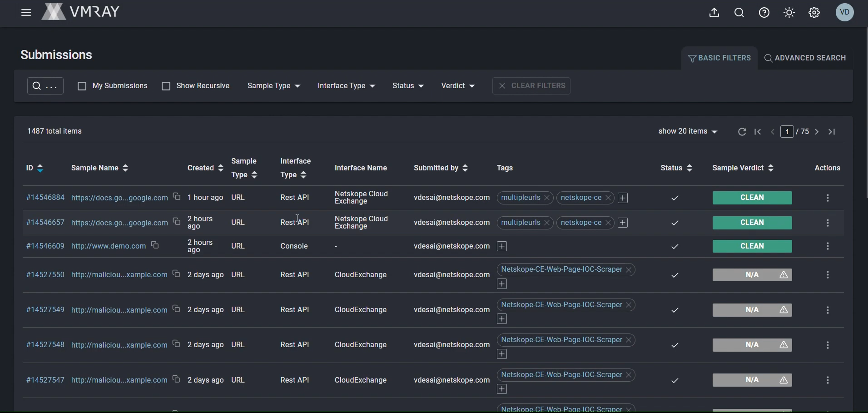The width and height of the screenshot is (868, 413).
Task: Remove netskope-ce tag from submission #14546884
Action: [608, 198]
